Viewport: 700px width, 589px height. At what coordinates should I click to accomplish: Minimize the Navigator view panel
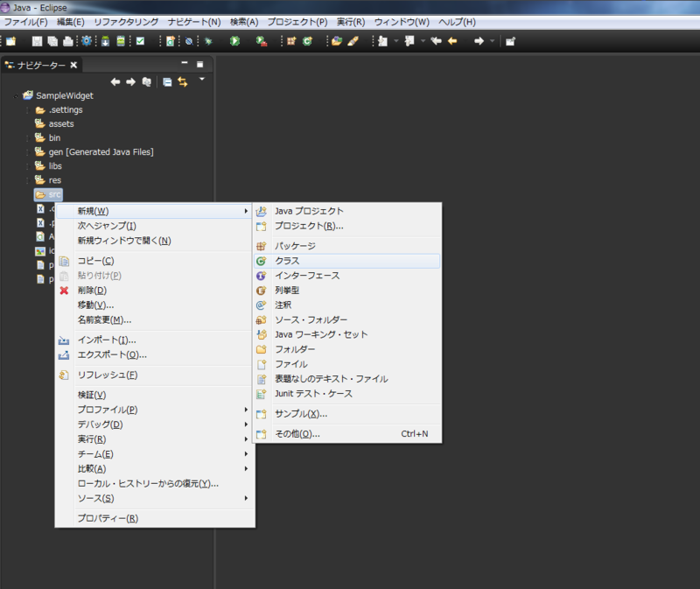tap(185, 63)
